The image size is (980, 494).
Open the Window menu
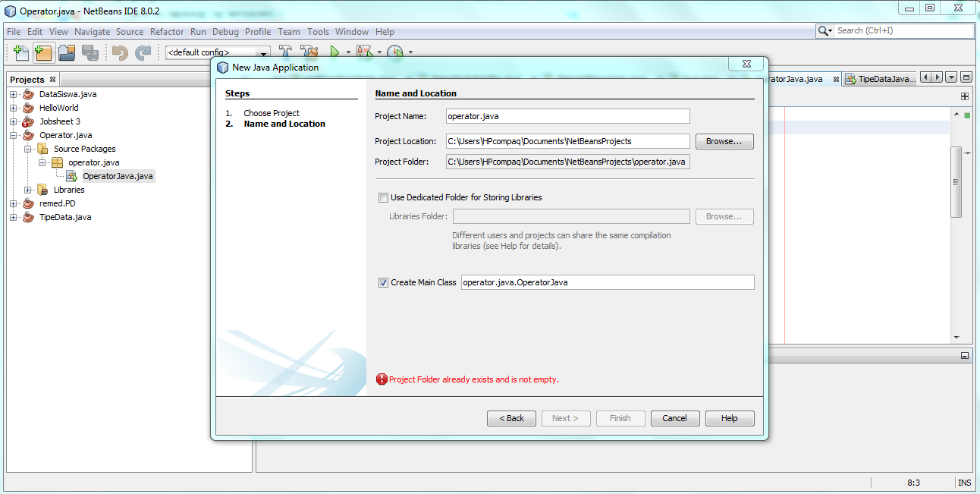(x=352, y=32)
